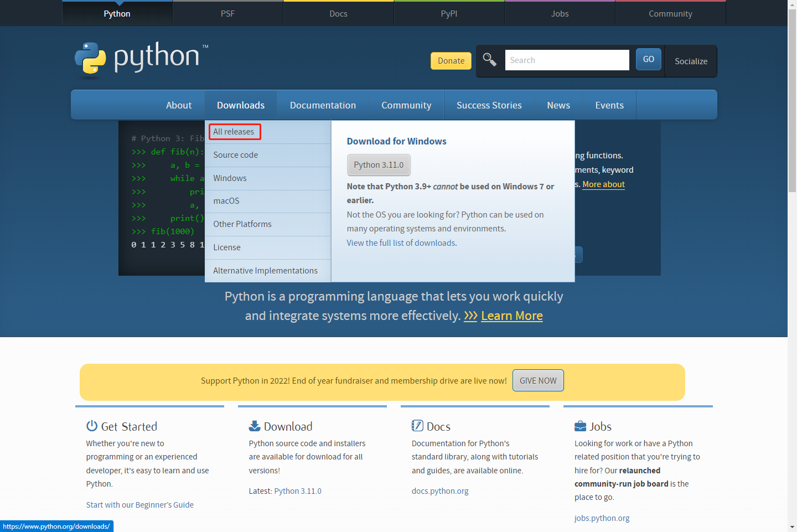Click the Python 3.11.0 download button
Screen dimensions: 797x532
click(379, 164)
